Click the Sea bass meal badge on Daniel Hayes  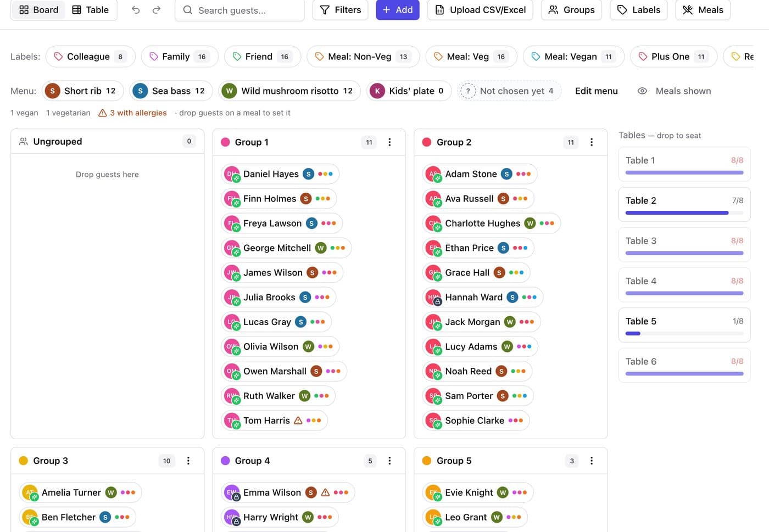309,174
